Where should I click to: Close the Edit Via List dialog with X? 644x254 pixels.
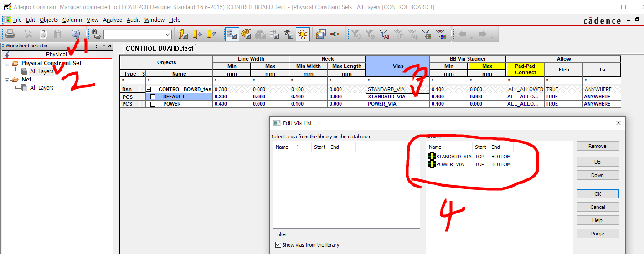pos(618,123)
